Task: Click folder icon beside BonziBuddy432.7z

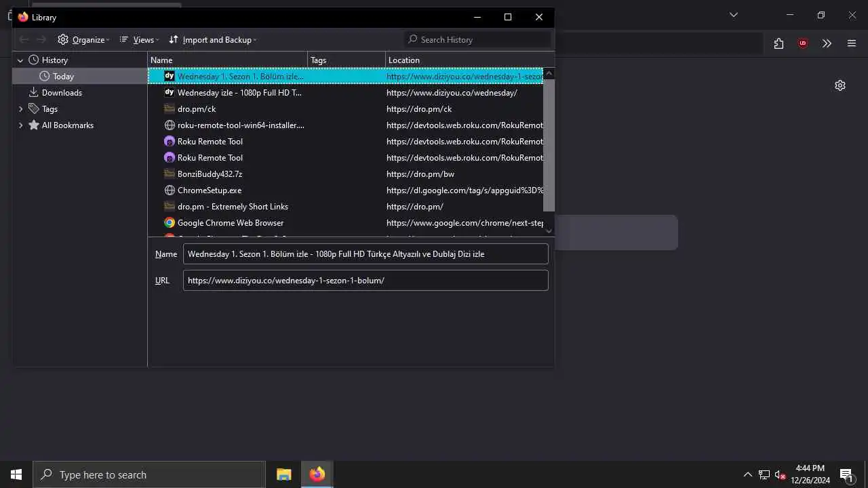Action: [x=170, y=174]
